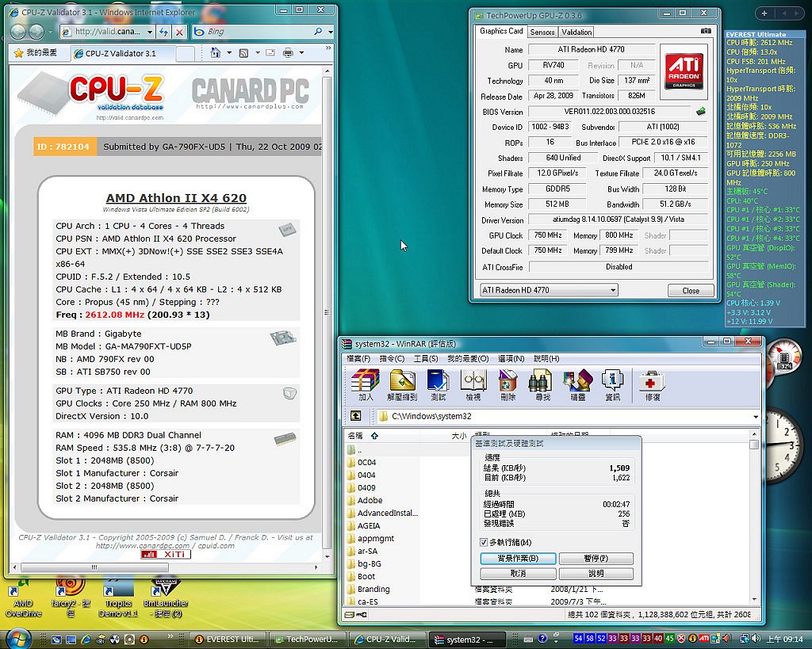Click the GPU-Z BIOS save chip icon
This screenshot has width=812, height=649.
[x=701, y=111]
